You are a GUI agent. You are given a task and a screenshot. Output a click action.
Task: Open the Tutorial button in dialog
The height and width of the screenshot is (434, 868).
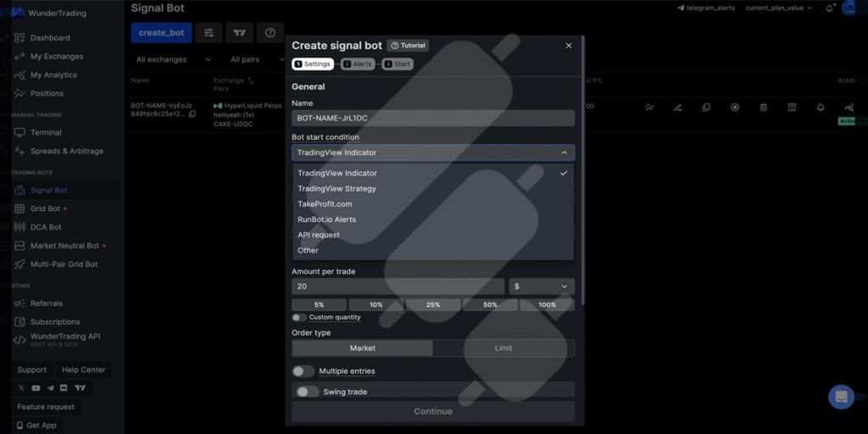point(408,46)
